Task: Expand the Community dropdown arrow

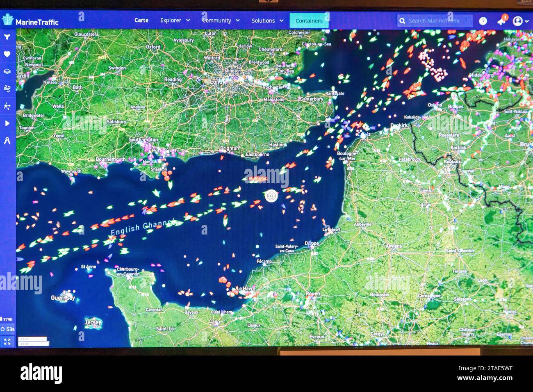Action: pyautogui.click(x=237, y=21)
